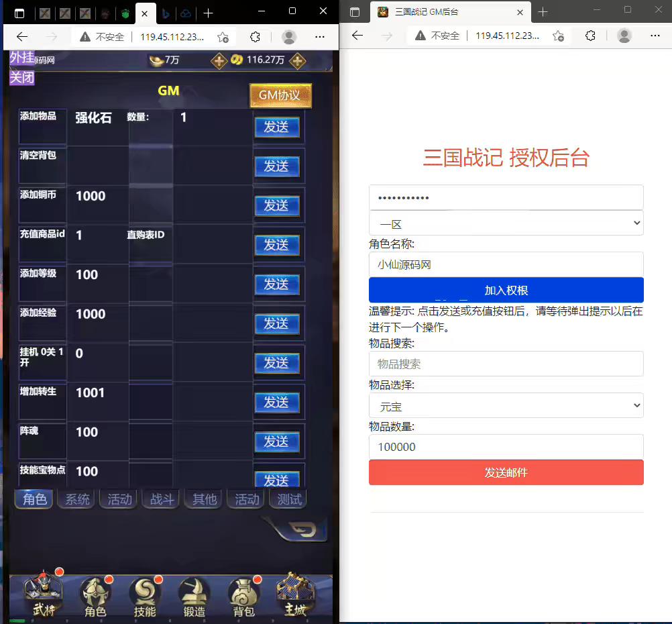Click the return arrow icon in game panel

[x=303, y=530]
